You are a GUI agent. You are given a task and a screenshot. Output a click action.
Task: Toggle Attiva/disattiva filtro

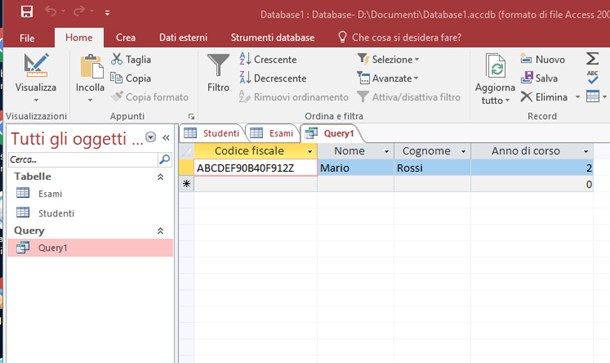(409, 97)
